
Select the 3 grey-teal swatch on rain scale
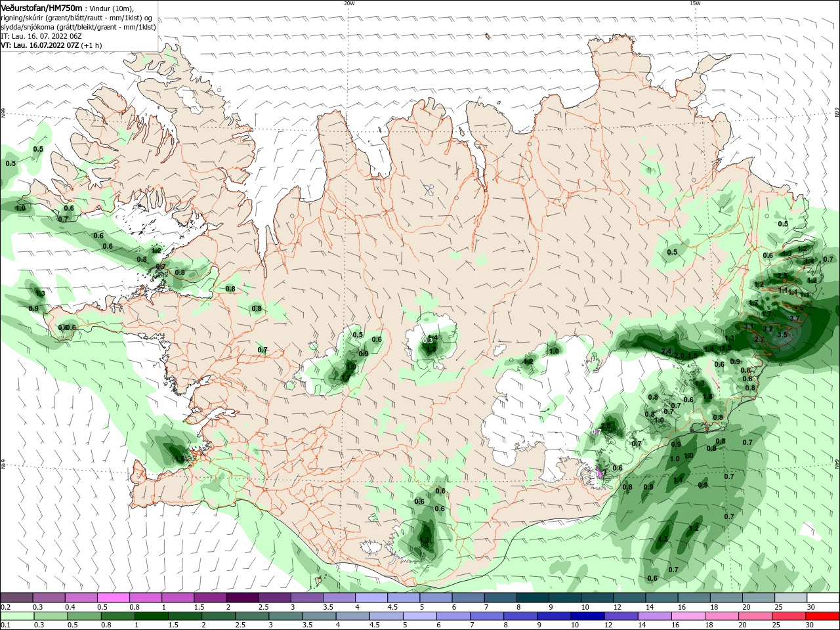(285, 616)
